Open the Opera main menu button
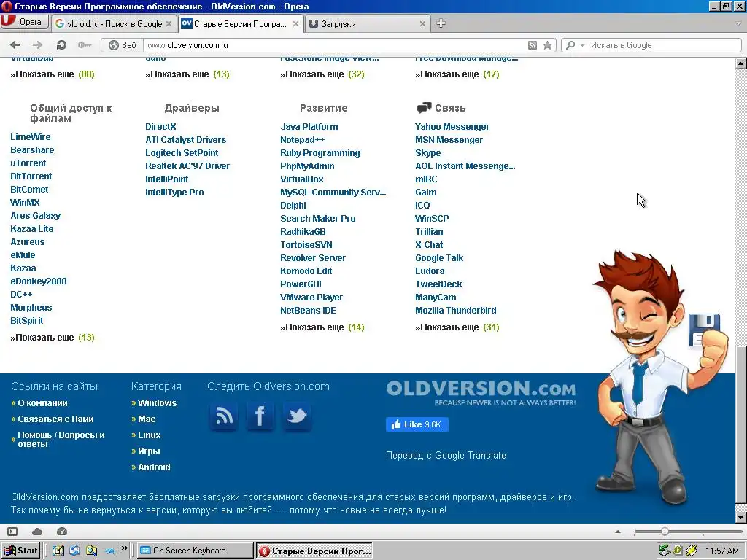 point(24,22)
